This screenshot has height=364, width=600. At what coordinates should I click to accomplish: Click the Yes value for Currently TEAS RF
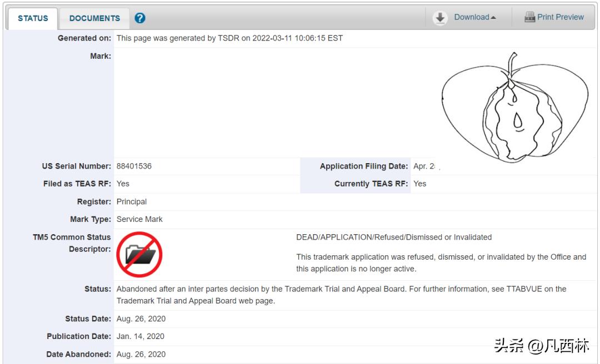click(420, 184)
